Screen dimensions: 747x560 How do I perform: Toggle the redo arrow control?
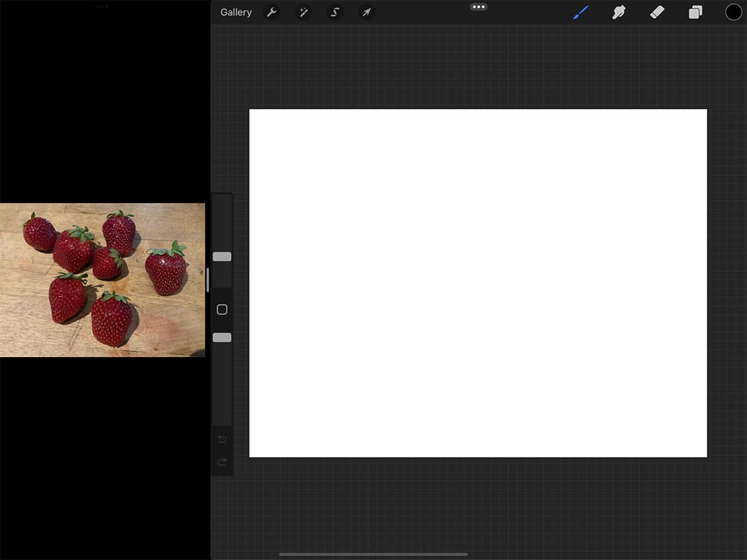(222, 462)
